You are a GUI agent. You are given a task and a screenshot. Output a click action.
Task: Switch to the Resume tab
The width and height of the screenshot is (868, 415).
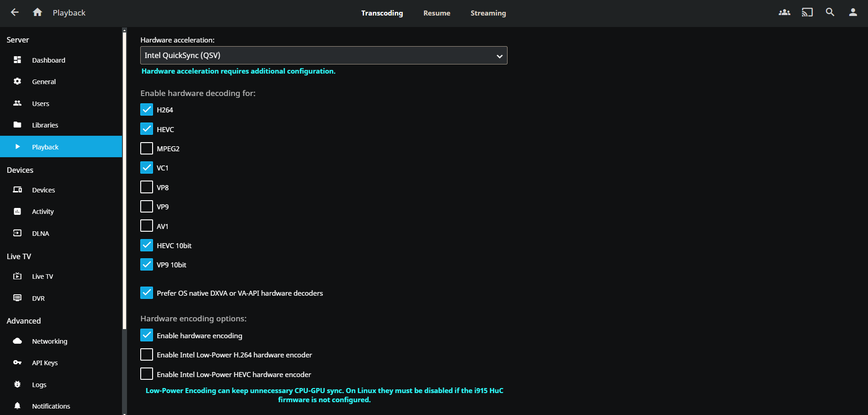click(437, 13)
